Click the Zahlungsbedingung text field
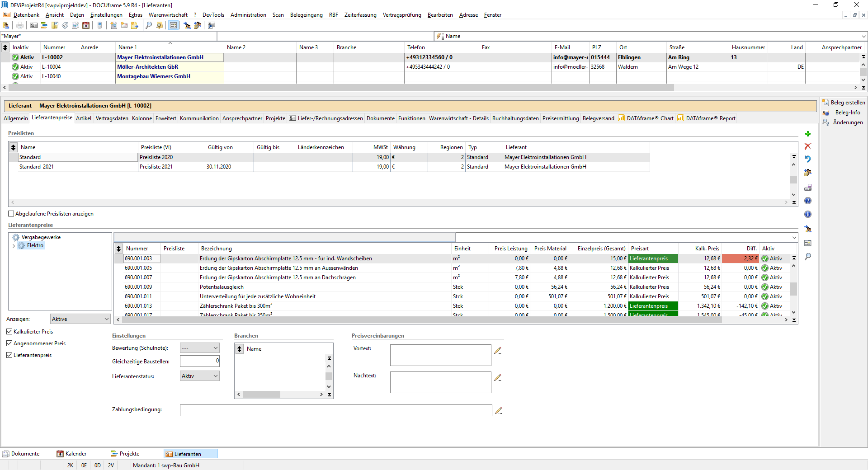Viewport: 868px width, 470px height. tap(336, 410)
